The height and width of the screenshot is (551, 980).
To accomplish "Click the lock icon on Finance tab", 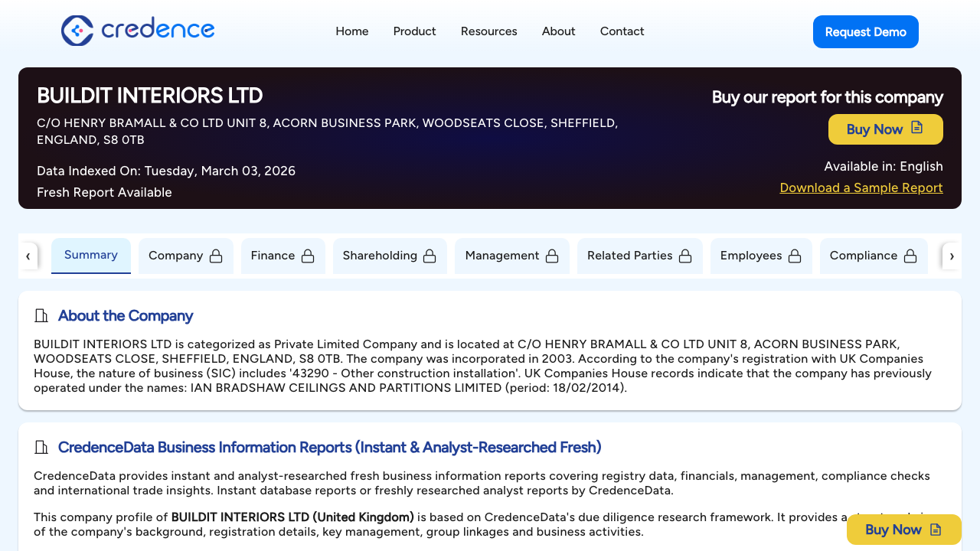I will [308, 256].
